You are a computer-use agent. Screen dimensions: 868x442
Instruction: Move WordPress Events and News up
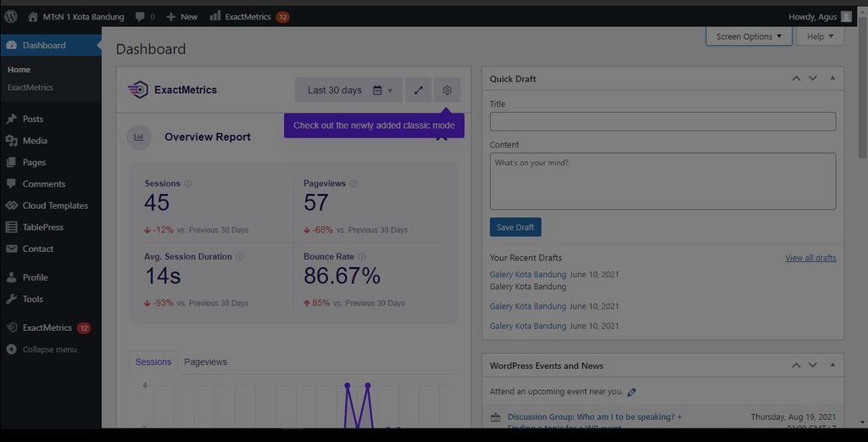[796, 366]
